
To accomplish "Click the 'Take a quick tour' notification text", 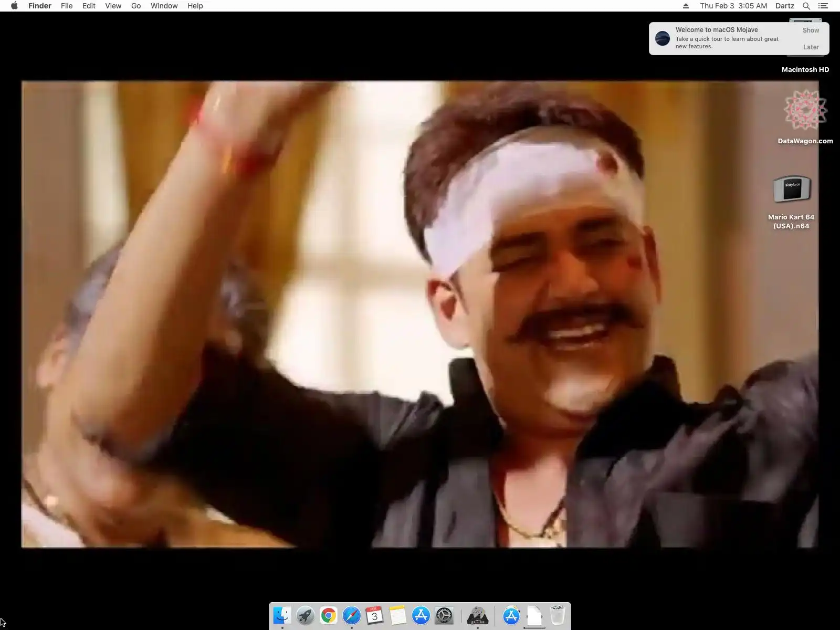I will (x=727, y=43).
